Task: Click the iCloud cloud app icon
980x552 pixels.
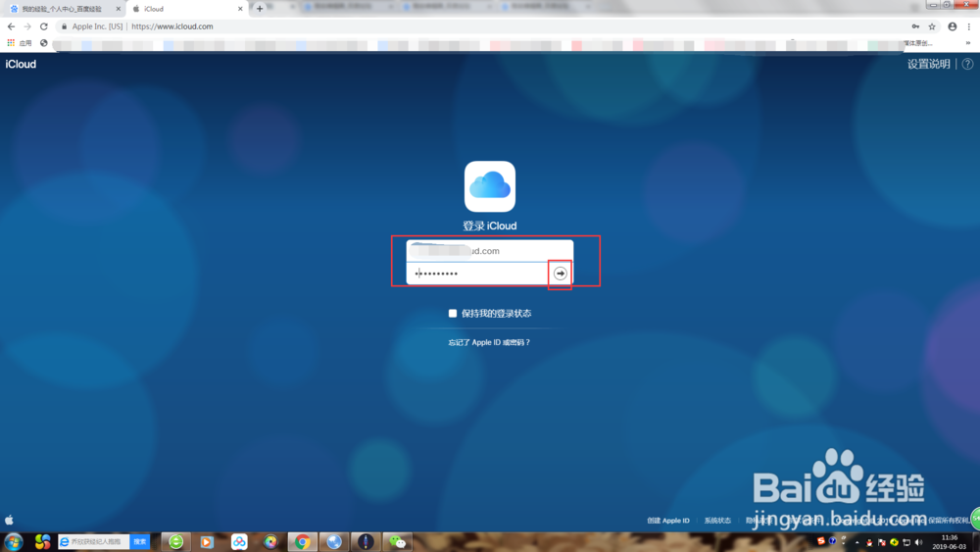Action: click(489, 186)
